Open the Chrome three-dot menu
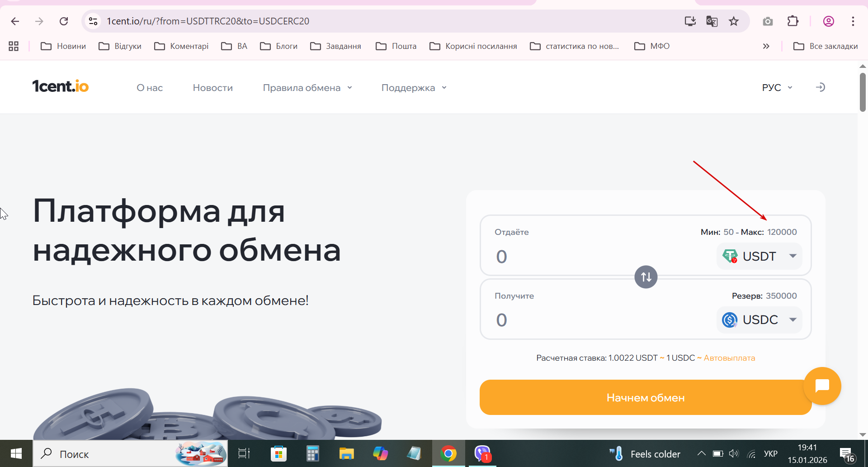 click(853, 21)
